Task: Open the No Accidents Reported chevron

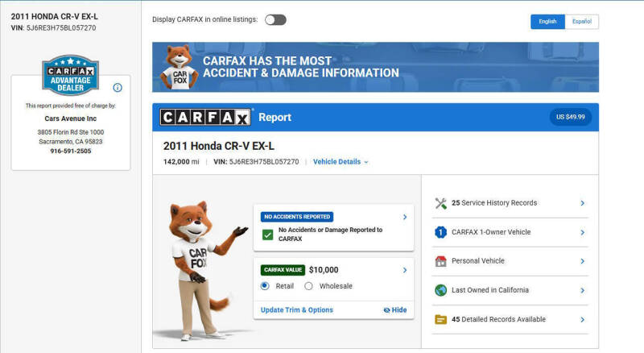Action: [x=405, y=217]
